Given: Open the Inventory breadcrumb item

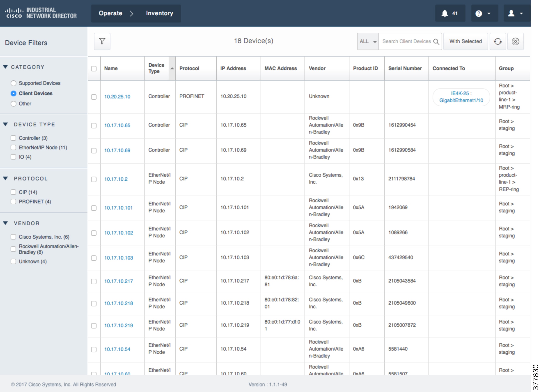Looking at the screenshot, I should point(159,13).
